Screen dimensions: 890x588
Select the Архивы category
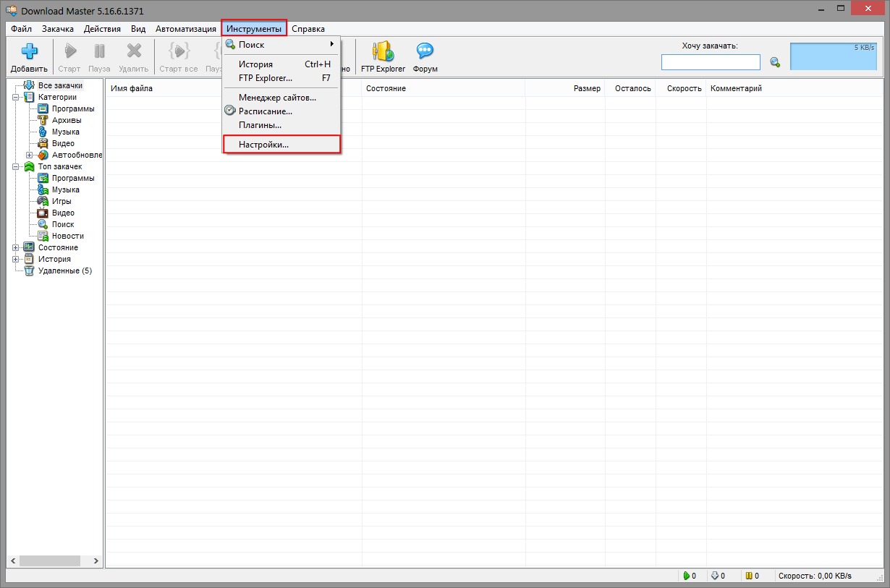pos(67,120)
